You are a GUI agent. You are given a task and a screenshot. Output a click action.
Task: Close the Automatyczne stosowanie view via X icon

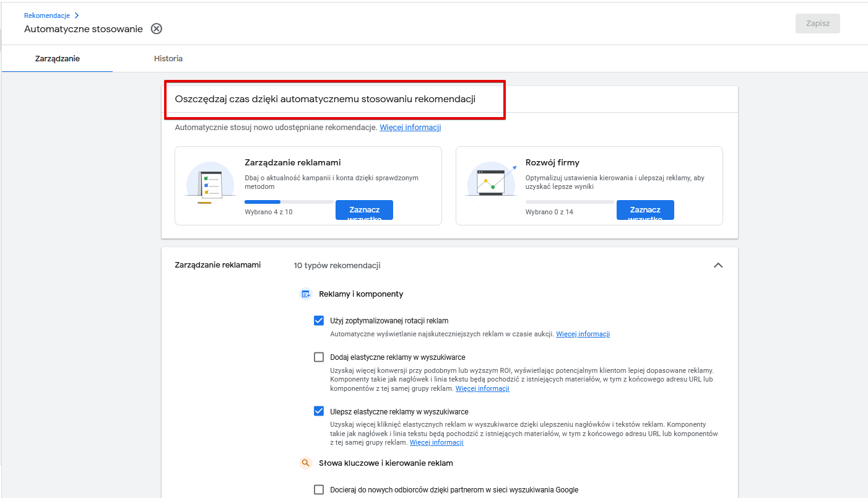157,28
